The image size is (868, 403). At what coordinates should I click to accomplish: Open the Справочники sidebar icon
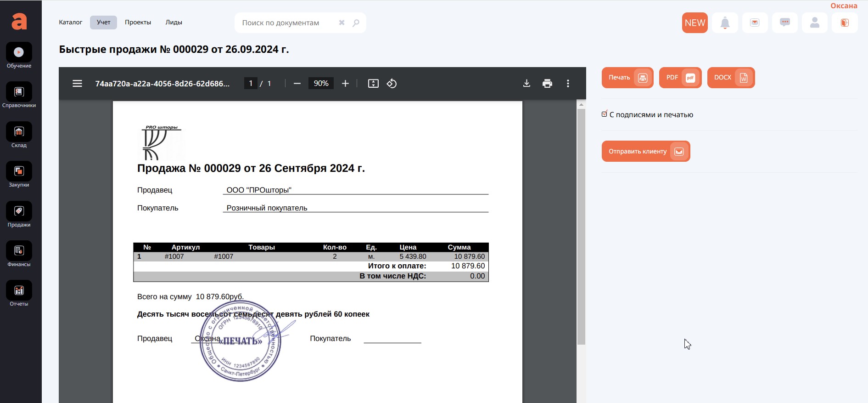click(19, 92)
